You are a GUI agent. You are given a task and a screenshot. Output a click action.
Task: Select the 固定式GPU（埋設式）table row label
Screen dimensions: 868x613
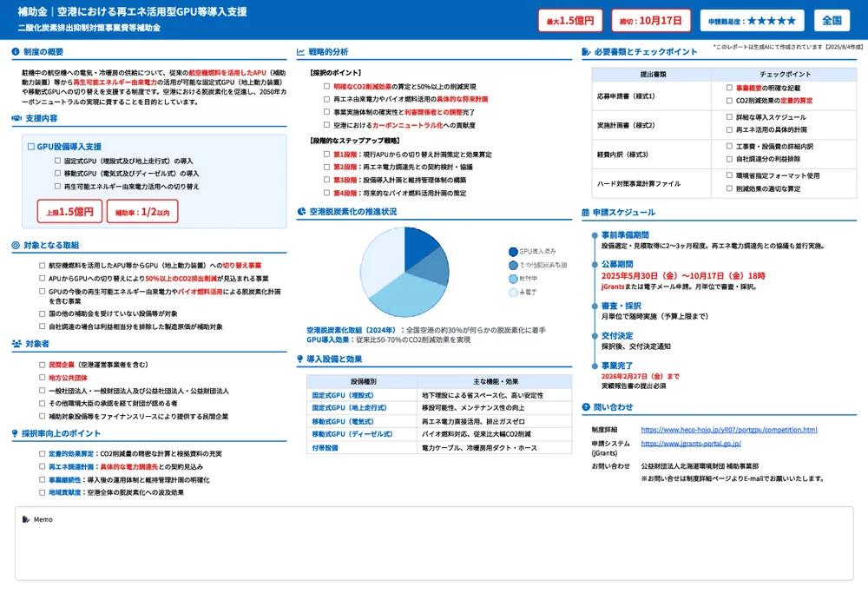[x=343, y=395]
